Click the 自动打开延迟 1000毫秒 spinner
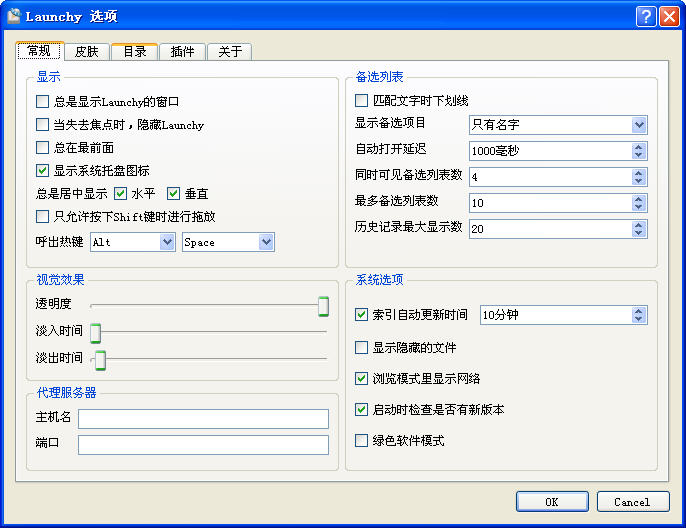Screen dimensions: 686x528 (x=558, y=151)
